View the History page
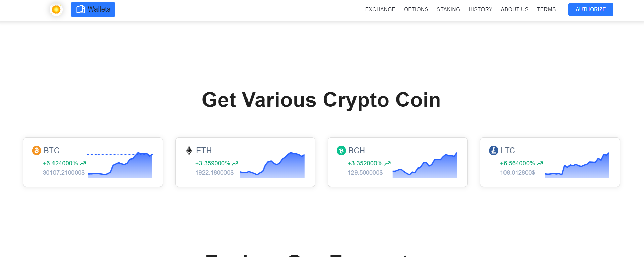644x257 pixels. 480,9
